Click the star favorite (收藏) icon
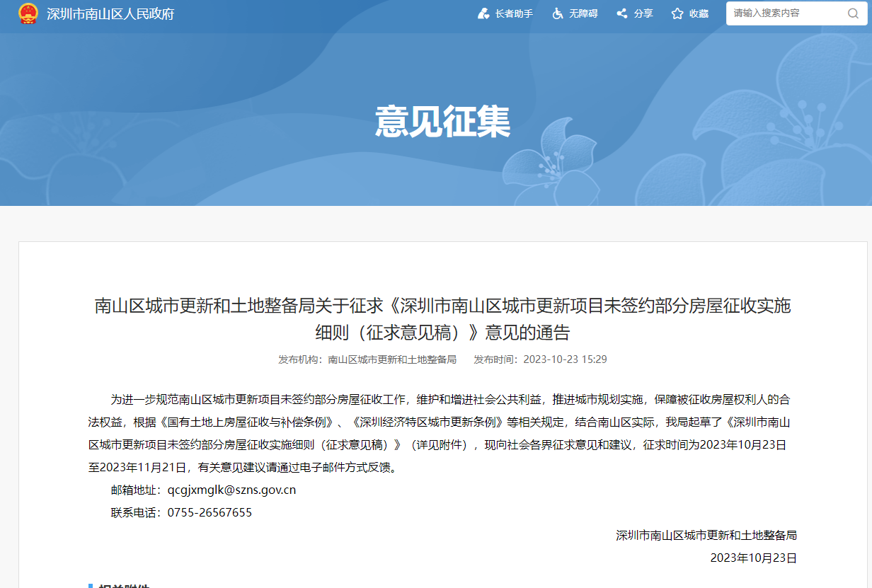 [x=677, y=13]
